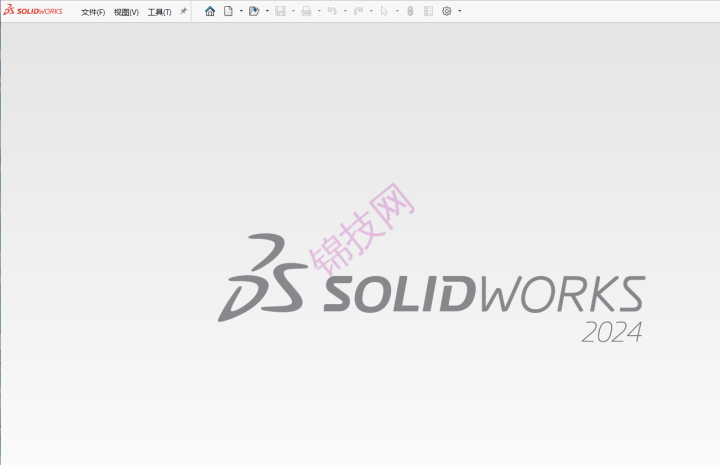Click the Undo icon
720x465 pixels.
pos(332,11)
